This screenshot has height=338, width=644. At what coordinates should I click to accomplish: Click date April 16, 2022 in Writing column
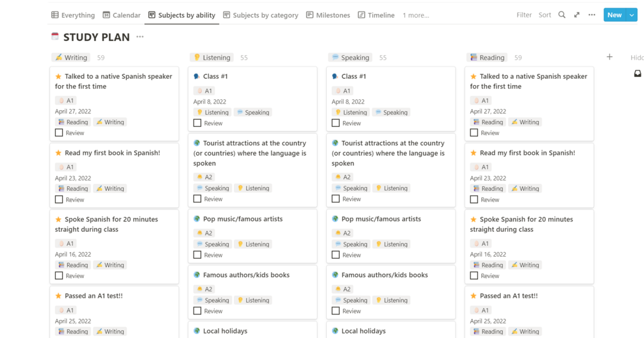tap(72, 254)
